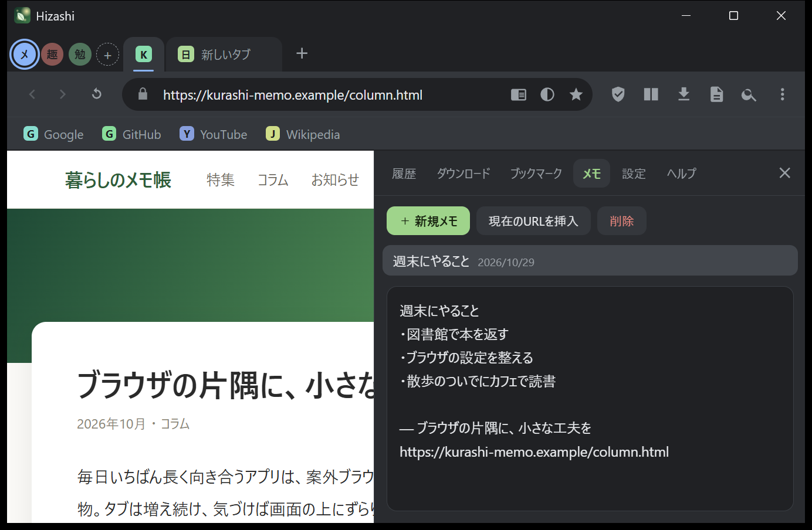Switch to the 履歴 panel tab
Viewport: 812px width, 530px height.
click(x=404, y=174)
